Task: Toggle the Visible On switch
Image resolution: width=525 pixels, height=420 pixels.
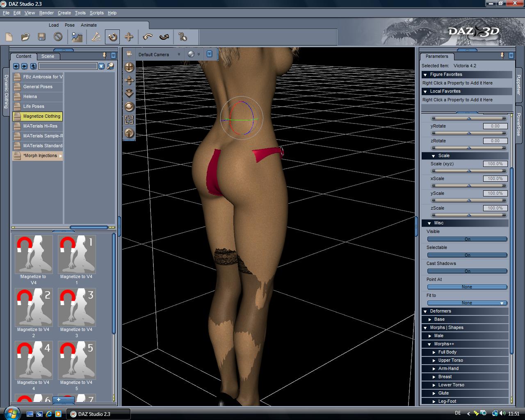Action: 467,239
